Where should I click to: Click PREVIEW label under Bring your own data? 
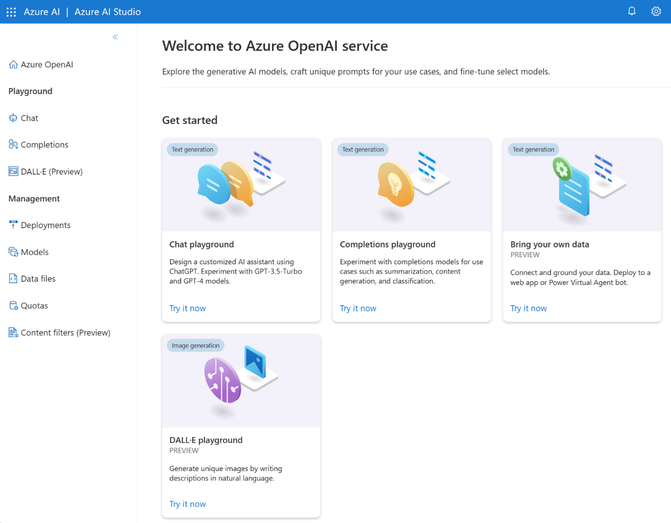pyautogui.click(x=525, y=255)
